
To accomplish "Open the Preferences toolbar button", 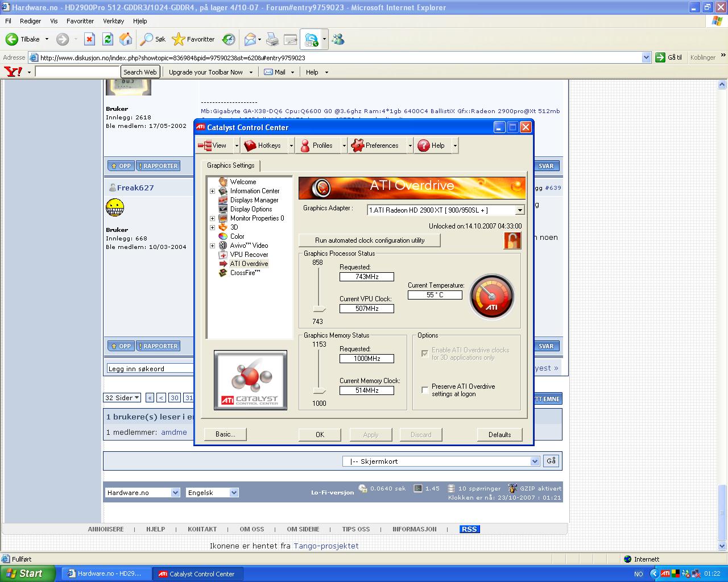I will coord(375,145).
